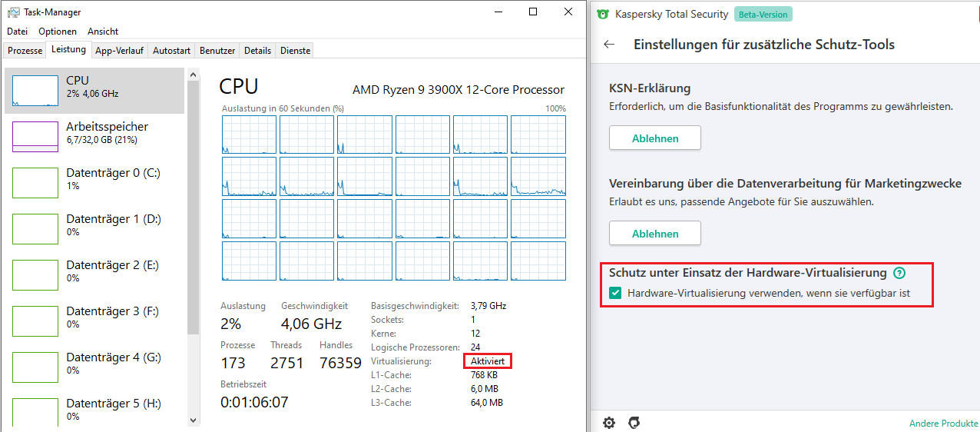Switch to the Prozesse tab
Viewport: 980px width, 432px height.
(x=25, y=51)
